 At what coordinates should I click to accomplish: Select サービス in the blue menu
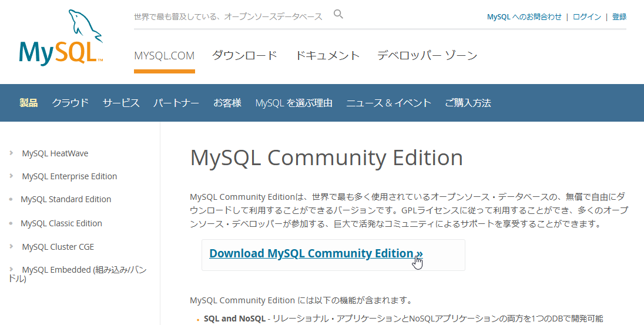(x=121, y=103)
